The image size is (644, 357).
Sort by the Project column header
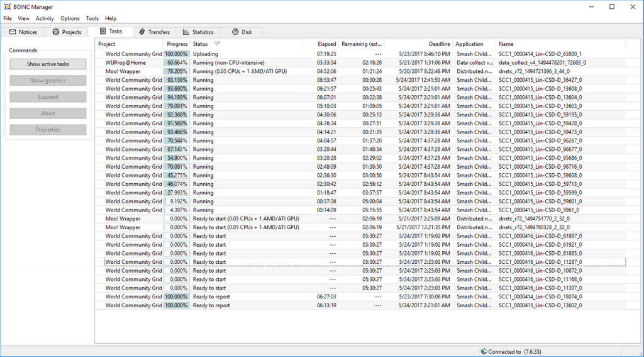point(129,43)
